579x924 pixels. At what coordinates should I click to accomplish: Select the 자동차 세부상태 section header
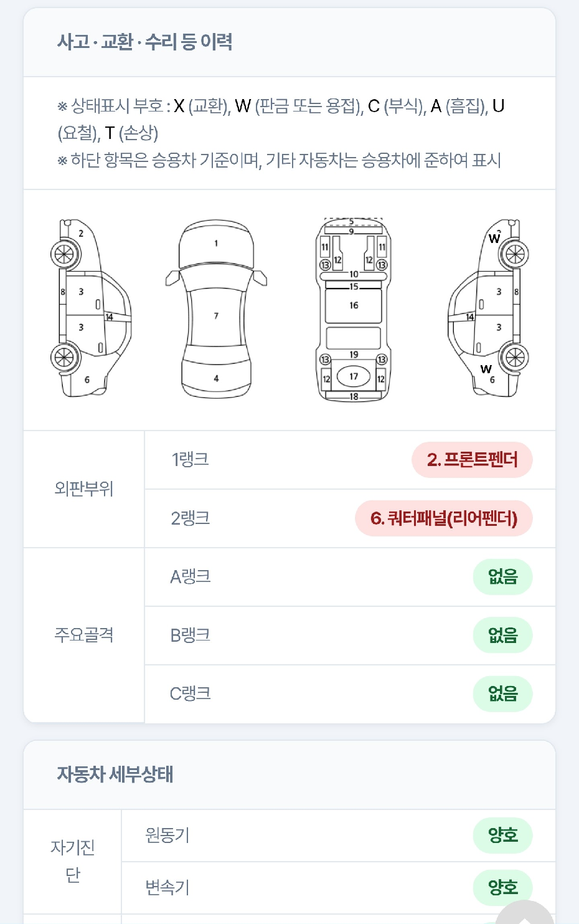115,774
